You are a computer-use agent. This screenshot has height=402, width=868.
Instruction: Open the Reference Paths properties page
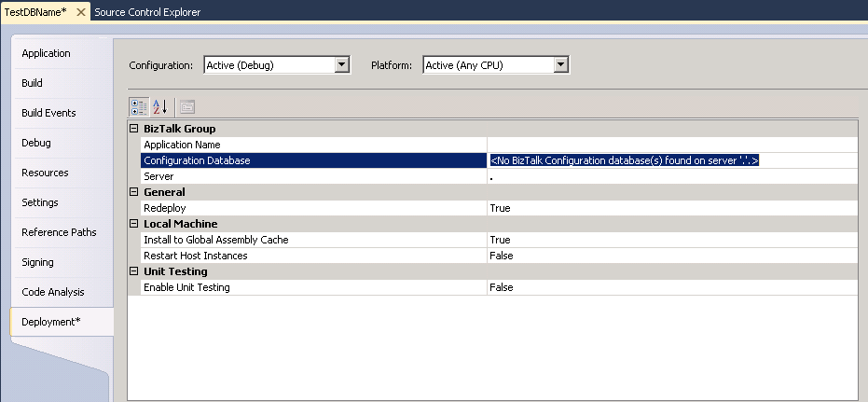tap(59, 232)
